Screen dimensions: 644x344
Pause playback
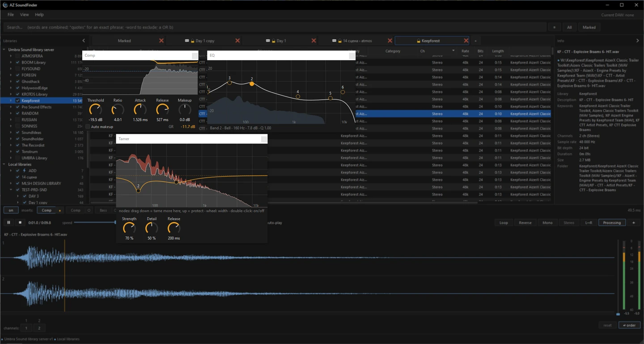pyautogui.click(x=8, y=222)
